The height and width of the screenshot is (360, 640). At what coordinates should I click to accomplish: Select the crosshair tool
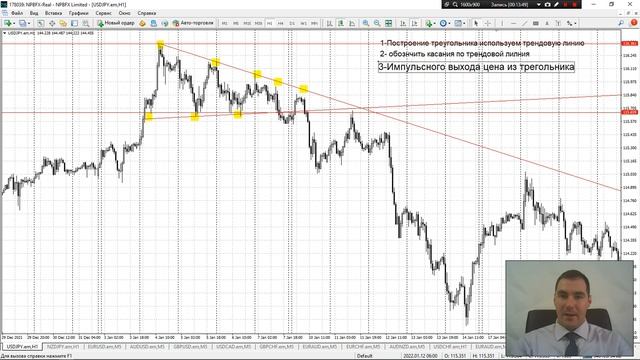(x=487, y=23)
